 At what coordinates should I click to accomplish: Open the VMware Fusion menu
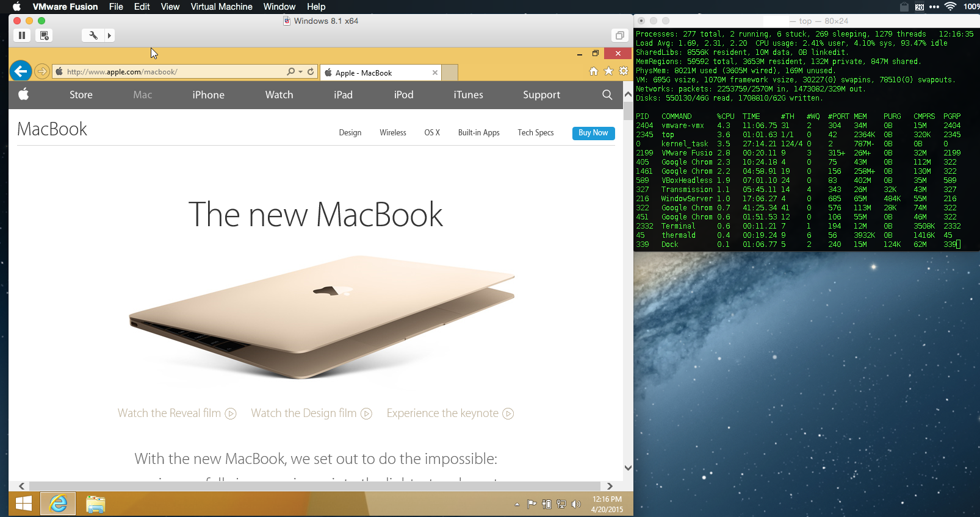(x=65, y=7)
